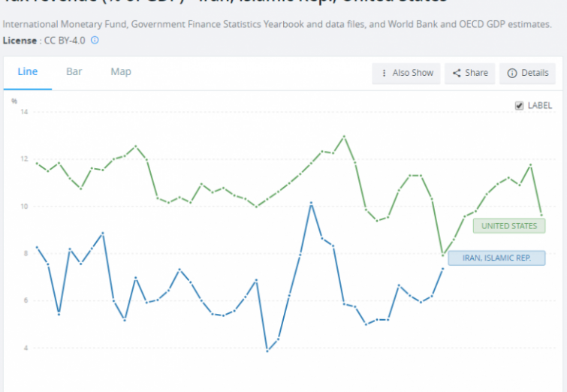The height and width of the screenshot is (392, 567).
Task: Switch to the Line chart tab
Action: pos(28,72)
